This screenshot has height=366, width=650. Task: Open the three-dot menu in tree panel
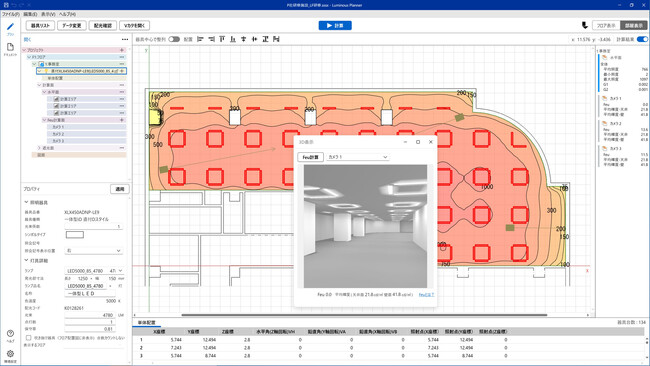click(x=125, y=39)
